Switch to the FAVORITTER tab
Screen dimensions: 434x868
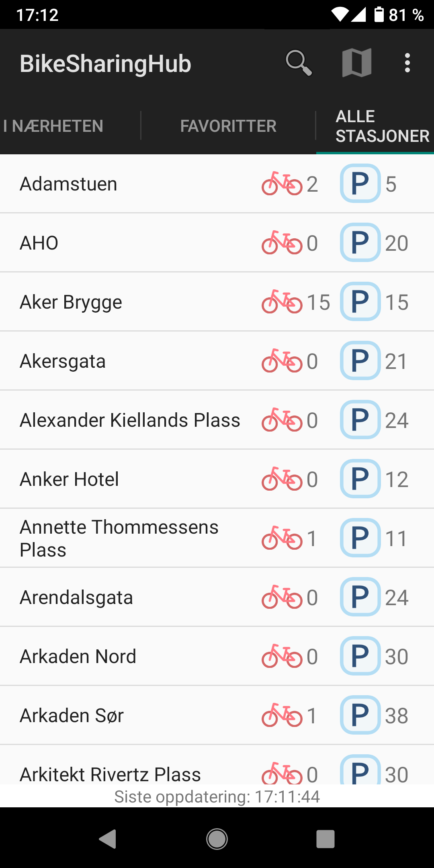(x=228, y=126)
